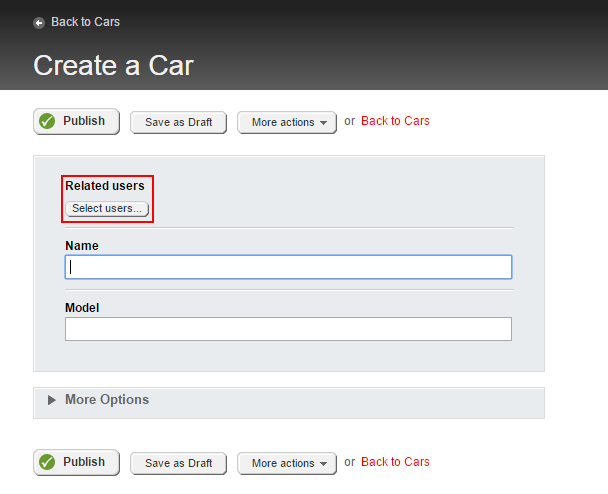Viewport: 608px width, 494px height.
Task: Click into the Model input box
Action: coord(288,329)
